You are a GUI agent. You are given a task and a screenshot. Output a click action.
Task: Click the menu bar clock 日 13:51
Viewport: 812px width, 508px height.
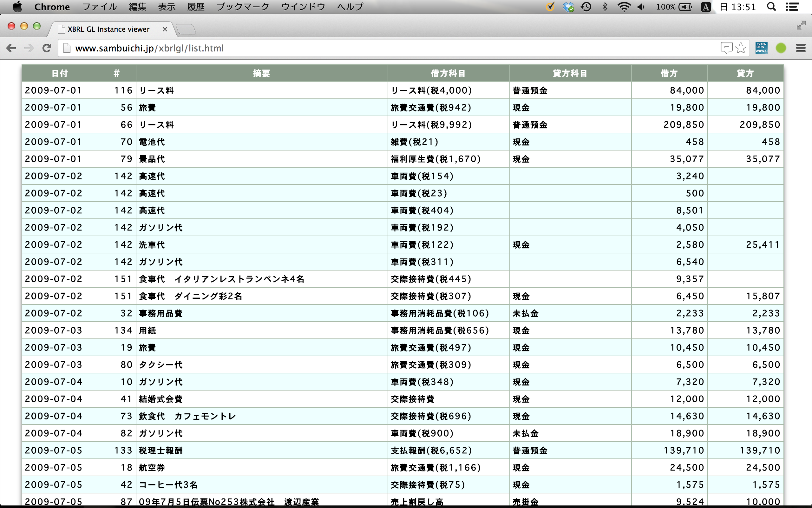coord(737,7)
